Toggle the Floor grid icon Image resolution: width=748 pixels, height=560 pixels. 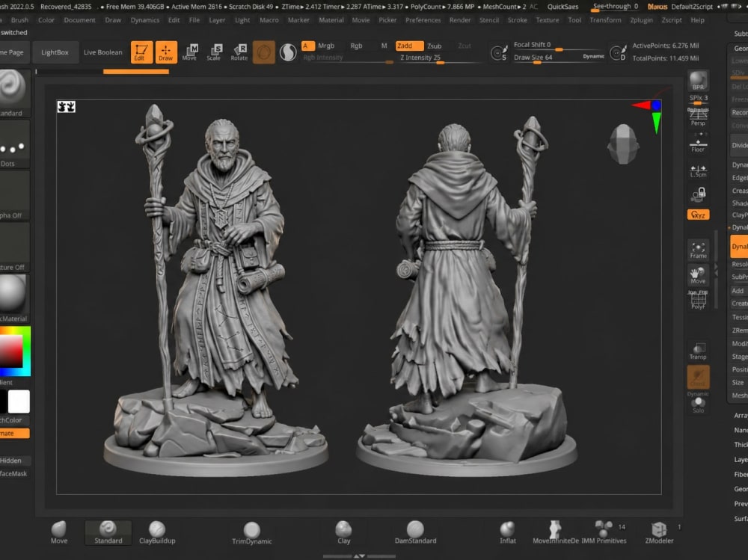[698, 143]
